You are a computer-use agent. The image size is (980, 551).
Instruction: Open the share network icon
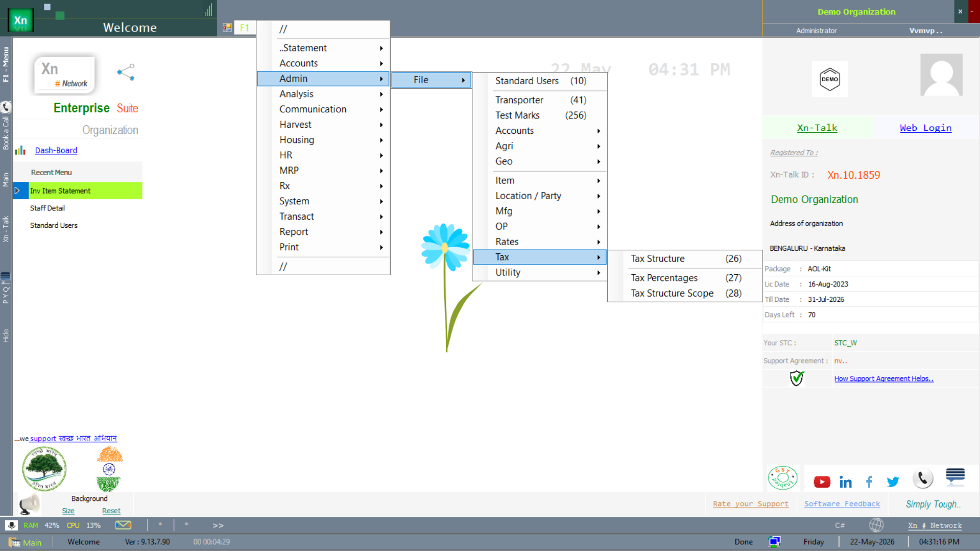coord(126,73)
